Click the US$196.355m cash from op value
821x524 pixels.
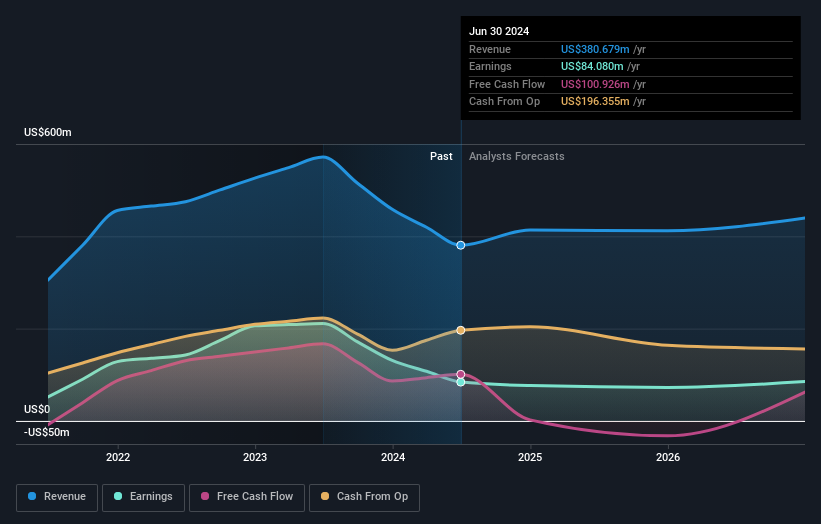tap(595, 102)
